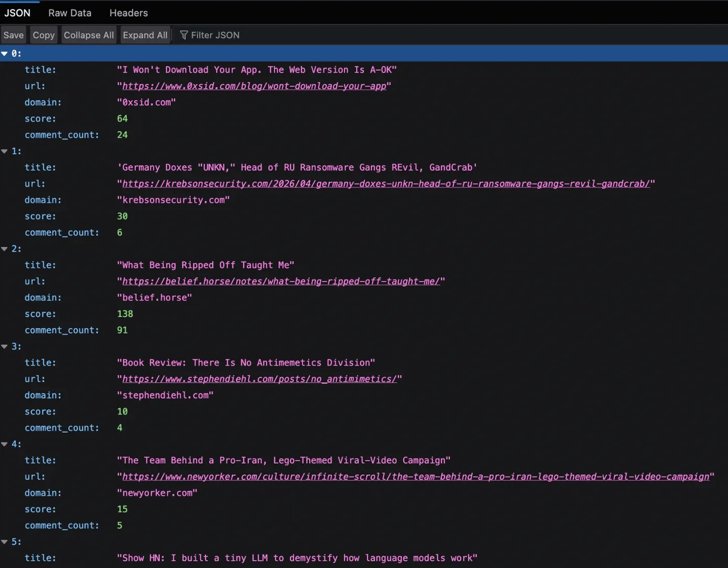
Task: Switch to the Raw Data tab
Action: point(69,13)
